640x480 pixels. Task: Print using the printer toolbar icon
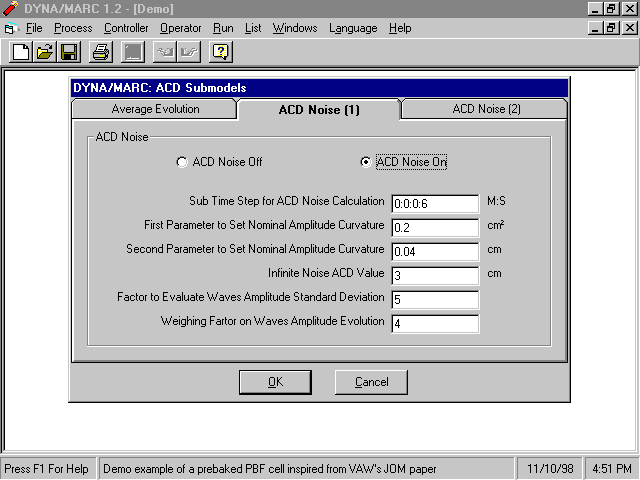(x=101, y=52)
